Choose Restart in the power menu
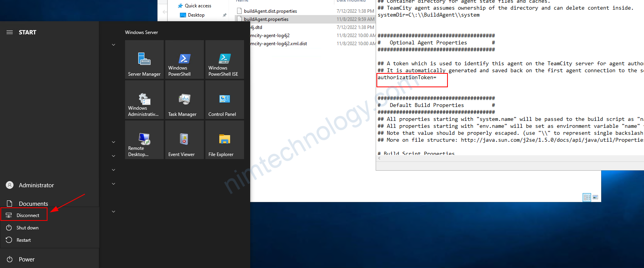This screenshot has width=644, height=268. [x=49, y=240]
